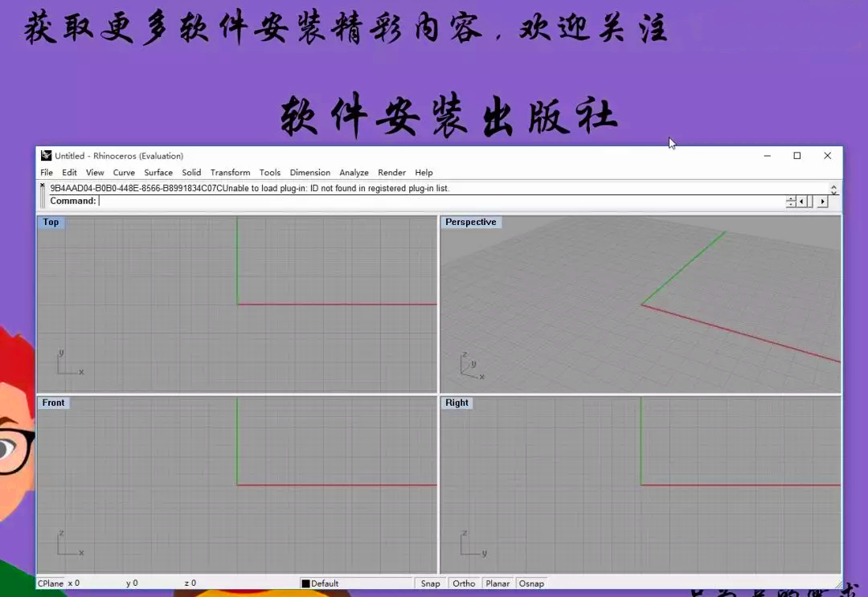Toggle Snap in the status bar
Viewport: 868px width, 597px height.
click(x=430, y=583)
